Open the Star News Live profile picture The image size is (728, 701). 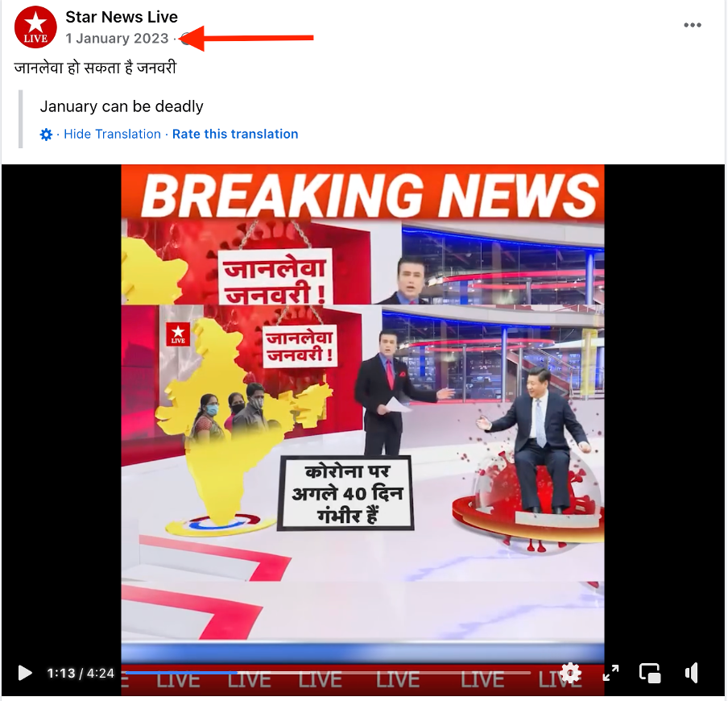click(35, 27)
